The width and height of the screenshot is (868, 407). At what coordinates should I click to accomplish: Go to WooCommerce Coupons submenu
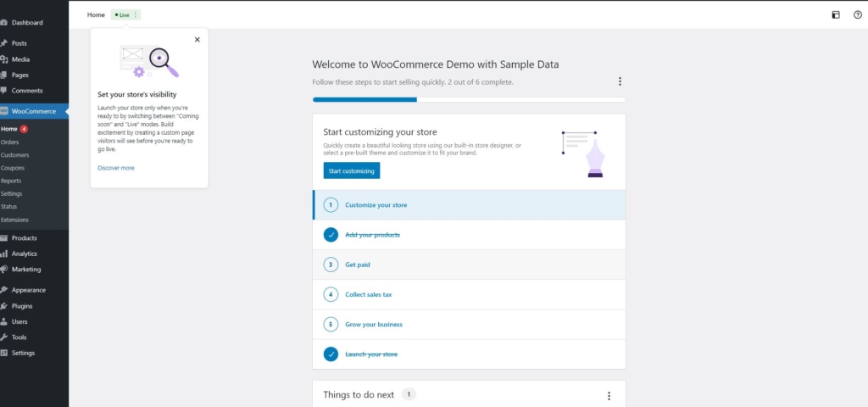[x=13, y=168]
